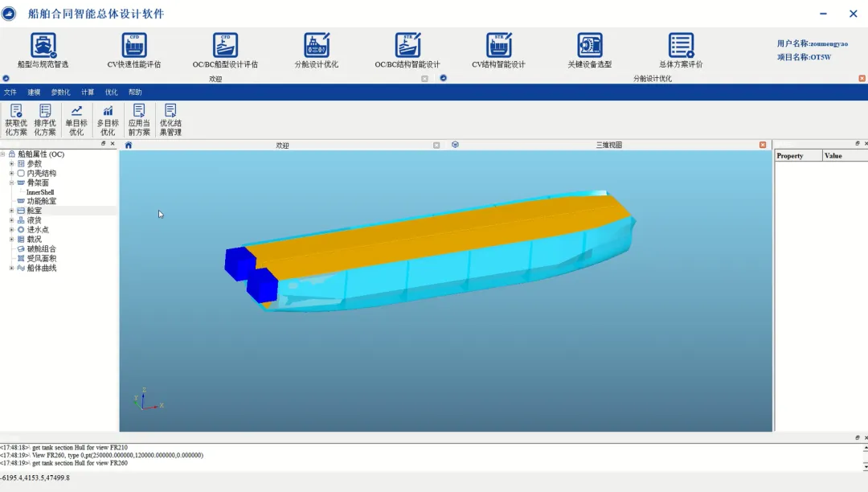Collapse the 船舶属性 (OC) root node
868x492 pixels.
(x=2, y=154)
